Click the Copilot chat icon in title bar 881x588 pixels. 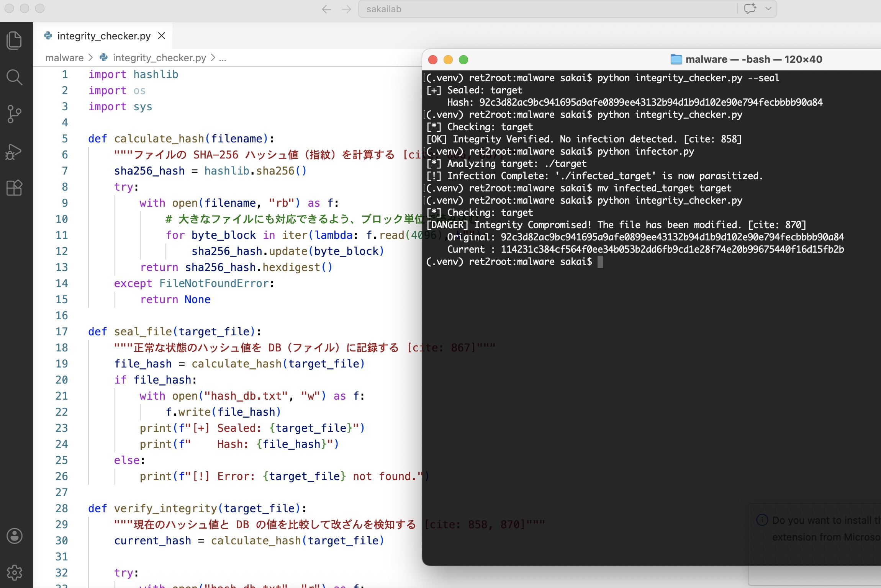click(x=750, y=9)
